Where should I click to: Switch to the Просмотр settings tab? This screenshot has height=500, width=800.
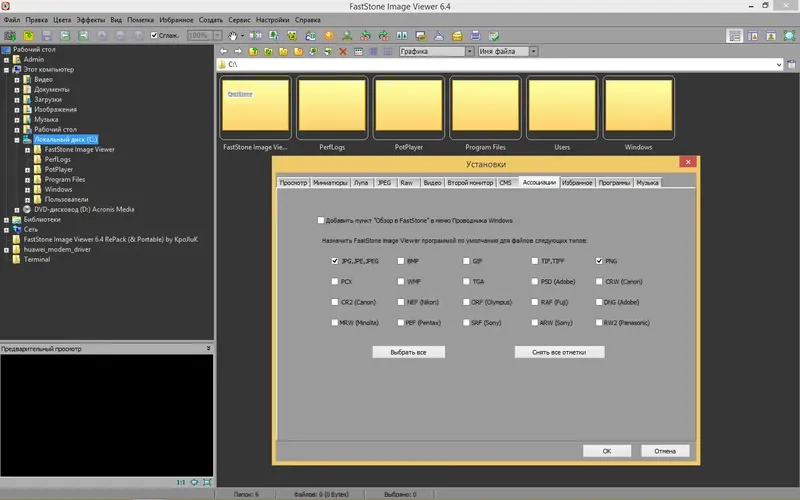coord(293,183)
